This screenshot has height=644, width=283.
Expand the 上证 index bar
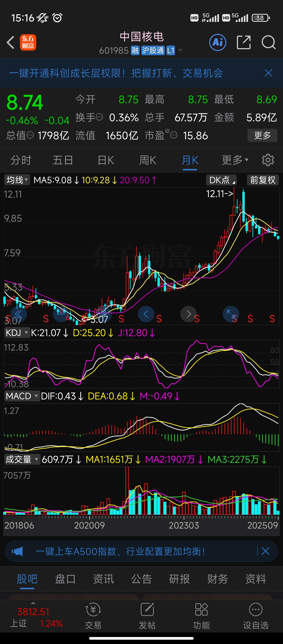[33, 603]
